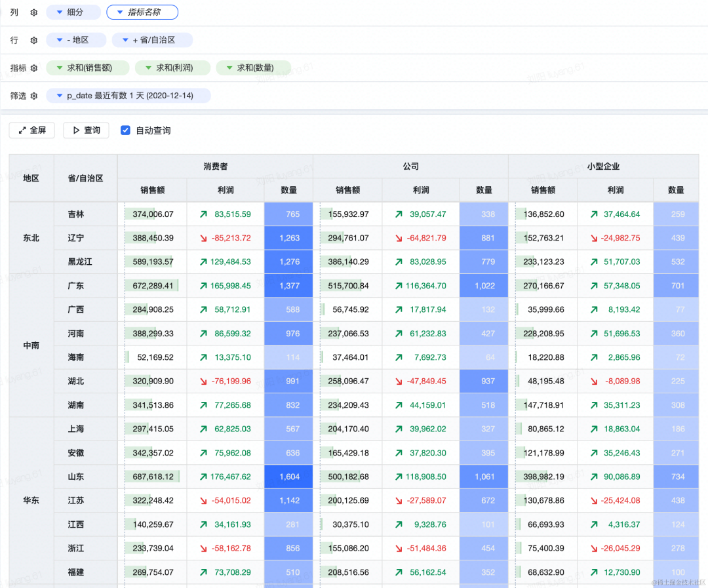Select the 消费者 column group header
The height and width of the screenshot is (588, 708).
216,167
